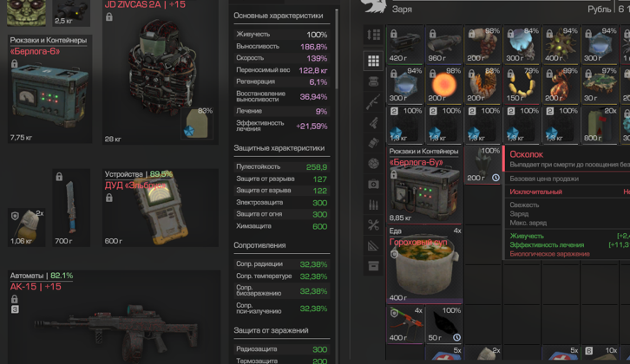Select the 400 г syringe stack
The height and width of the screenshot is (364, 630).
(404, 324)
